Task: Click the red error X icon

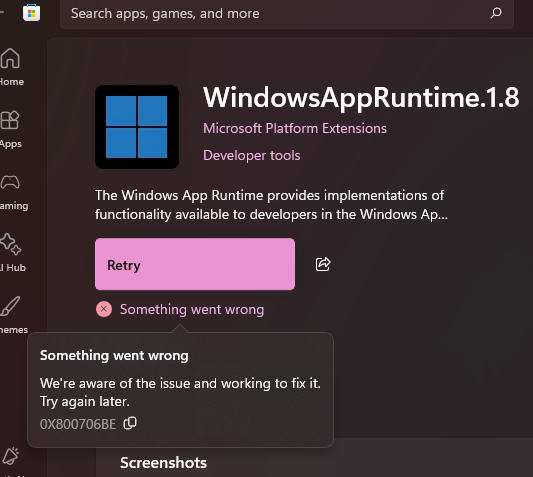Action: (x=104, y=309)
